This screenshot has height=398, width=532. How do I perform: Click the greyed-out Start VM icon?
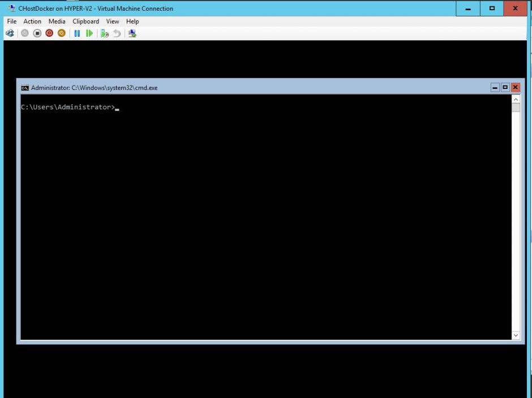(x=25, y=33)
